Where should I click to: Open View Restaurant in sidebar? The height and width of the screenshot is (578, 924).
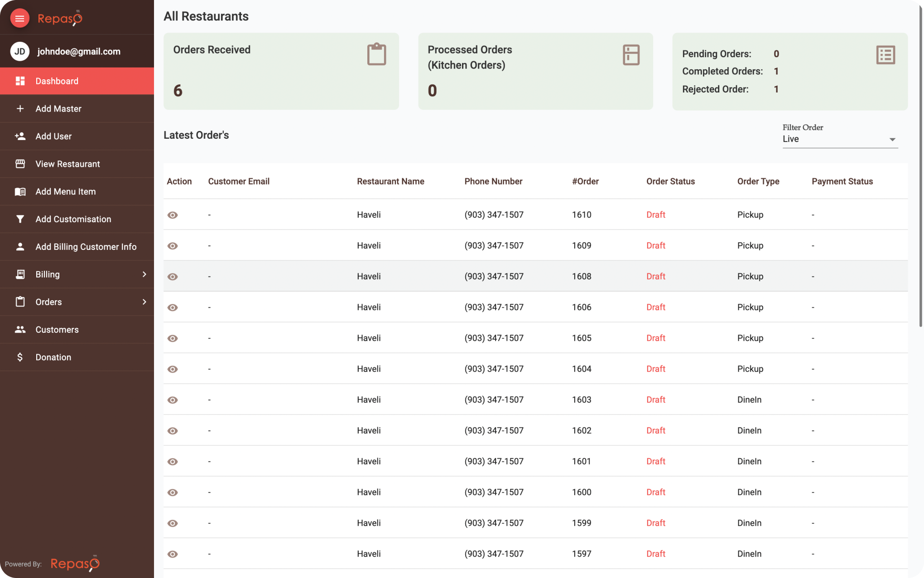point(67,164)
